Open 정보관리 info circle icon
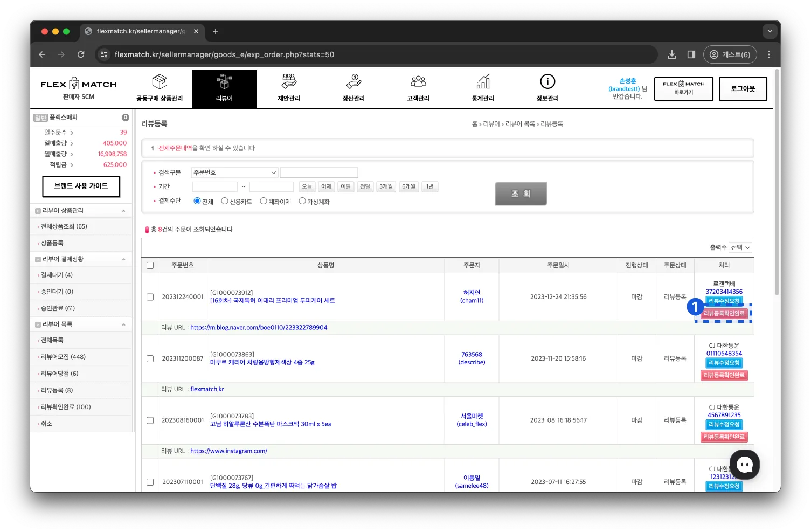This screenshot has height=532, width=811. [547, 82]
